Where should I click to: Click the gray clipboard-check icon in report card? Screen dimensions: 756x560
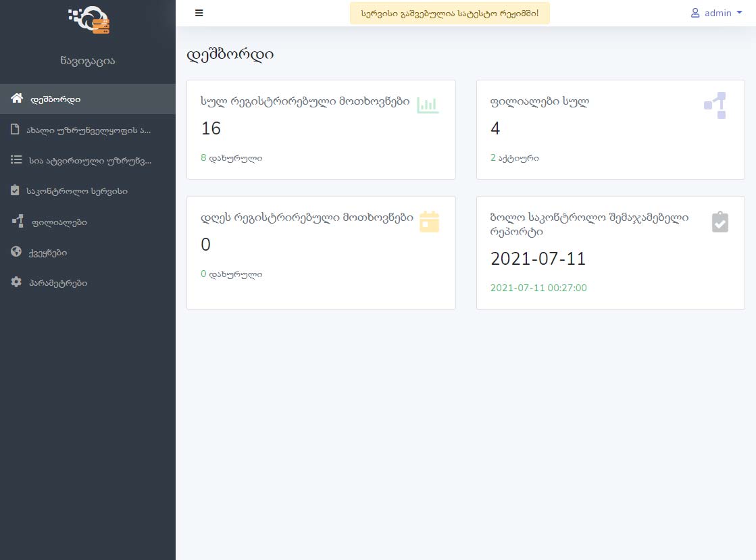[720, 222]
